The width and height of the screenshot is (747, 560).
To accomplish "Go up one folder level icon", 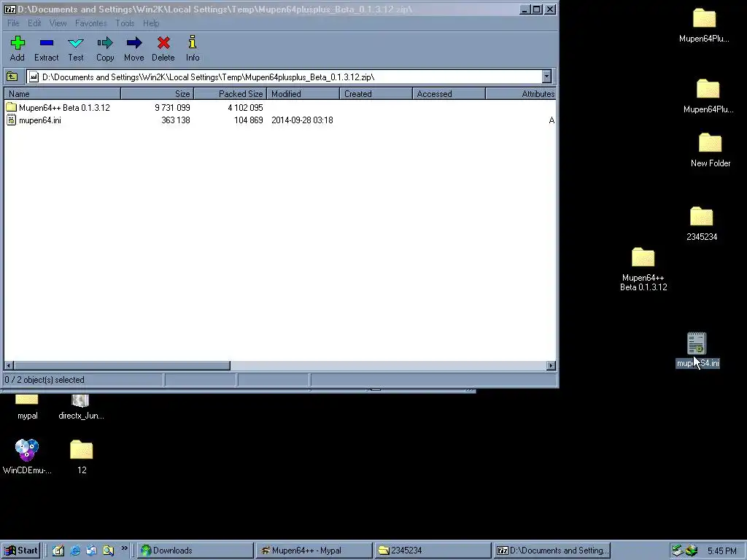I will pos(12,77).
